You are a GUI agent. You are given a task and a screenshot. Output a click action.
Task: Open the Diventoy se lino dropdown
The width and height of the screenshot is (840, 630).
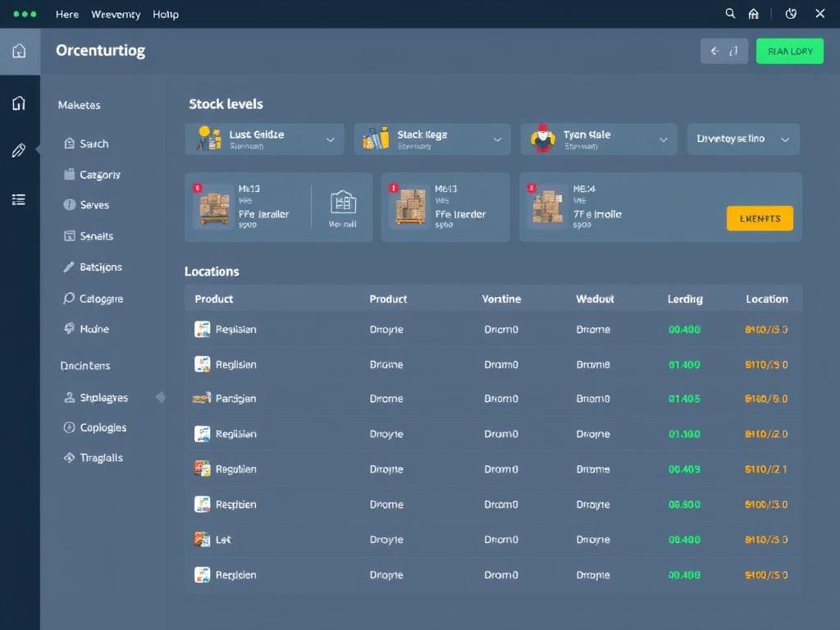coord(743,139)
